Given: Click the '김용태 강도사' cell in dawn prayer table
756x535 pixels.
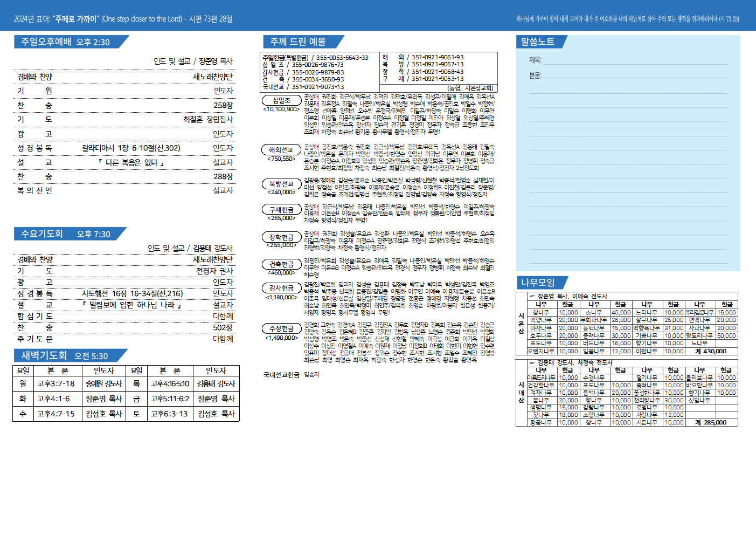Looking at the screenshot, I should pyautogui.click(x=216, y=383).
